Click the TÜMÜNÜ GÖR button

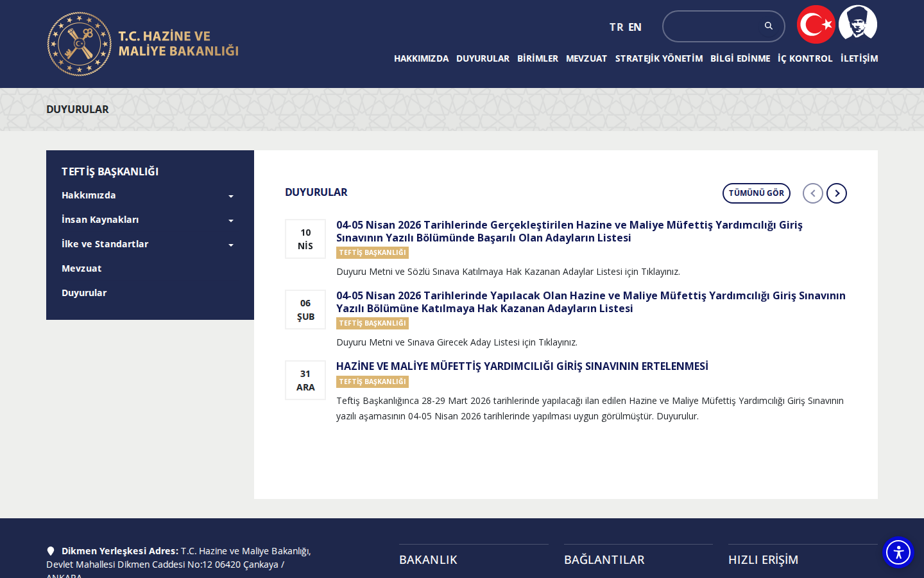757,193
